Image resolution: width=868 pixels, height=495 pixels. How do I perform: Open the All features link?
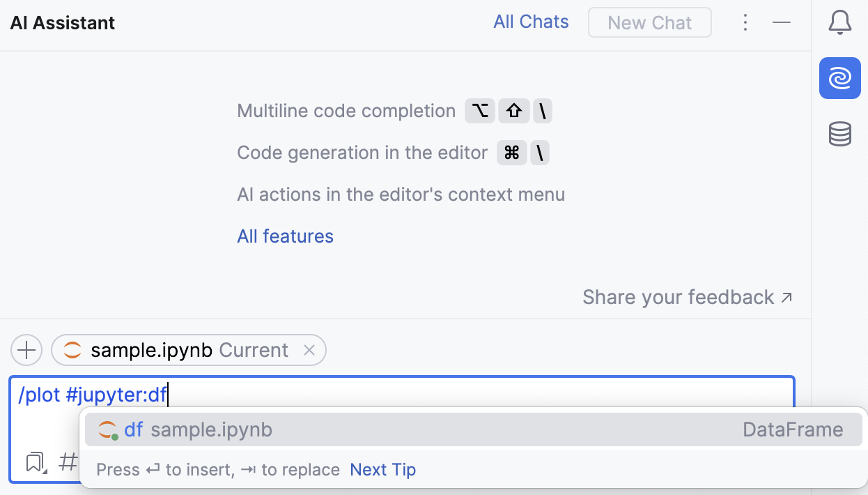click(285, 236)
